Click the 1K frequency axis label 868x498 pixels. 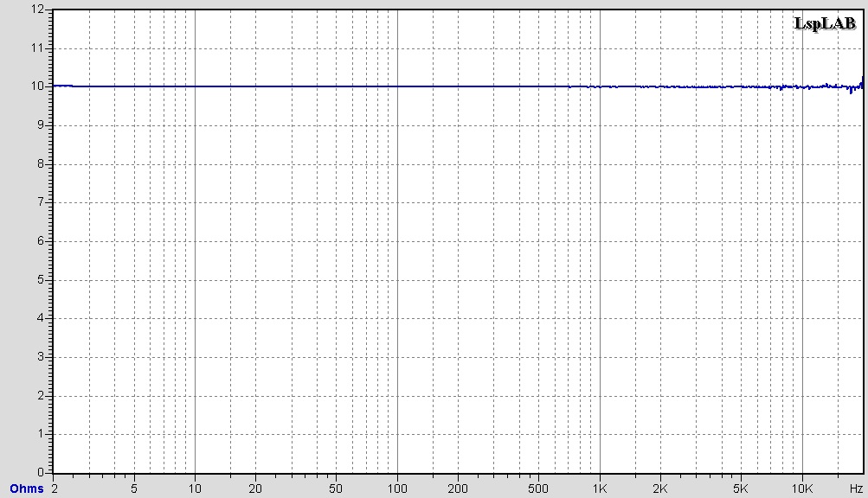tap(600, 489)
